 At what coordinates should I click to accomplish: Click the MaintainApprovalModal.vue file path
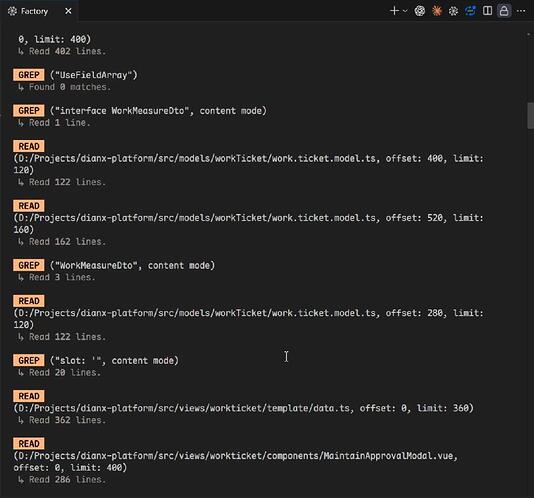click(236, 461)
